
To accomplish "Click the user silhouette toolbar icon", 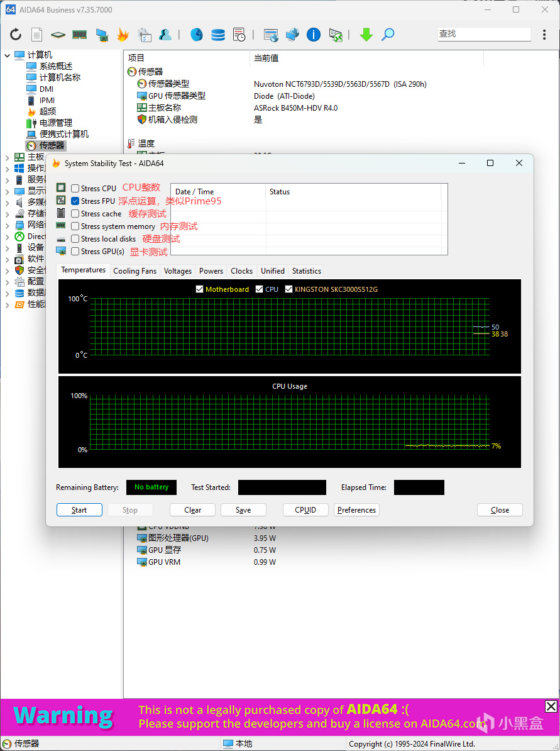I will point(165,35).
